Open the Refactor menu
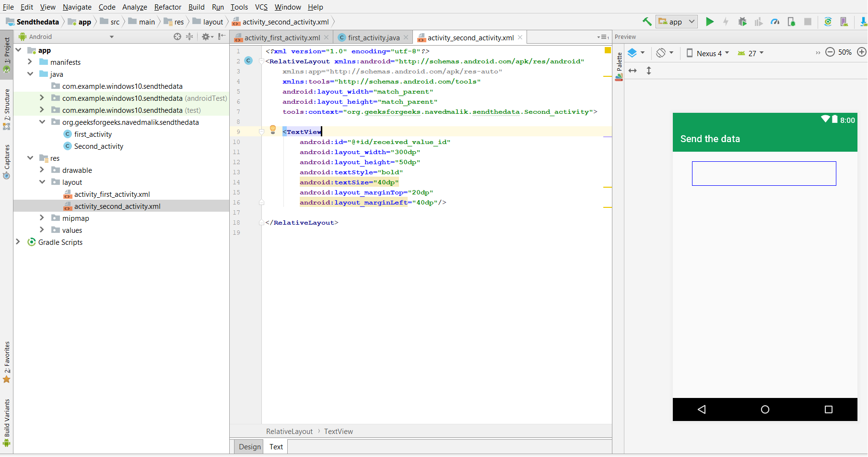 tap(167, 7)
